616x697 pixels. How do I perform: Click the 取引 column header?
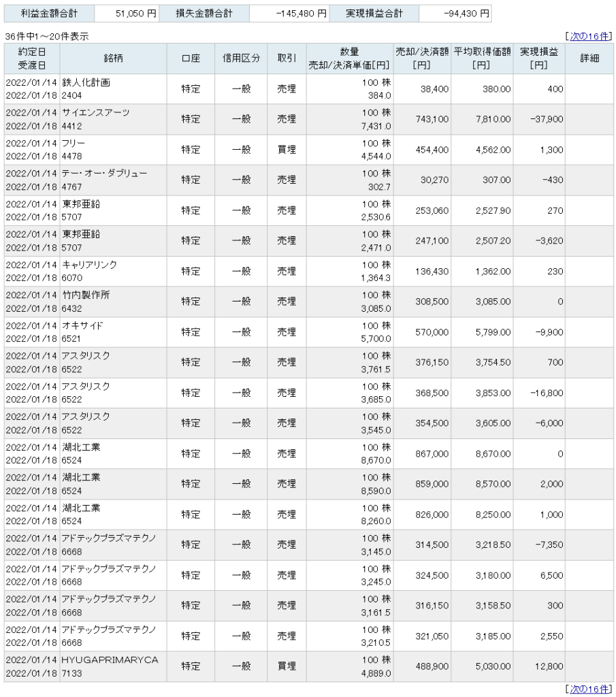point(287,59)
